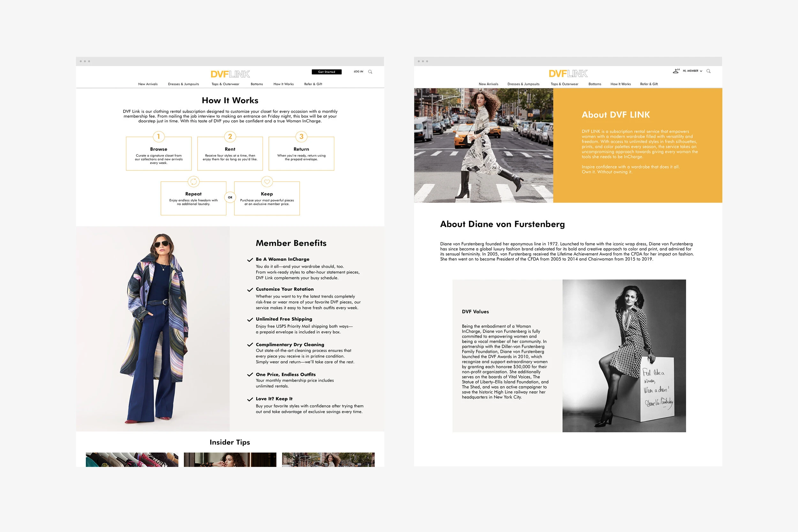This screenshot has height=532, width=798.
Task: Click the OR circle between Repeat and Keep
Action: click(230, 198)
